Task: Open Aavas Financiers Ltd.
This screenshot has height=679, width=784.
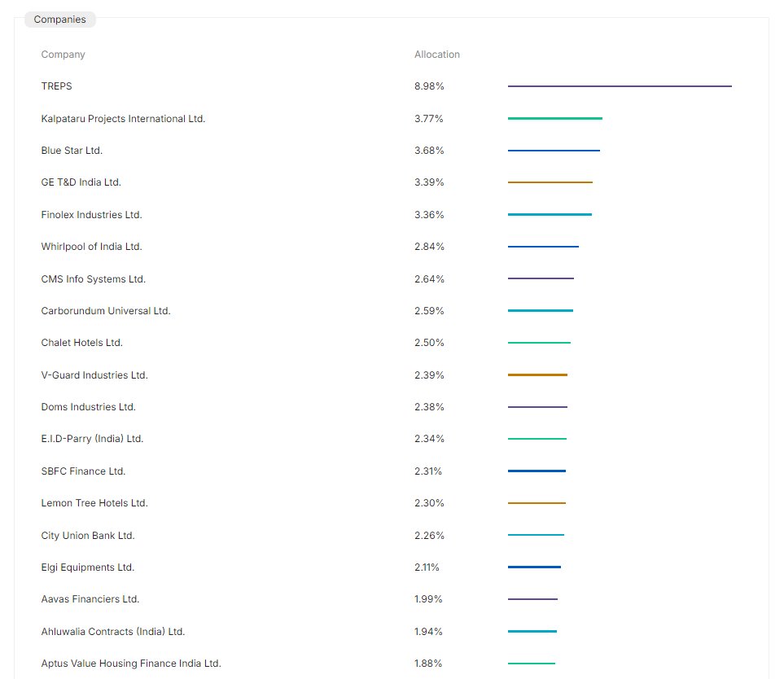Action: pyautogui.click(x=90, y=599)
